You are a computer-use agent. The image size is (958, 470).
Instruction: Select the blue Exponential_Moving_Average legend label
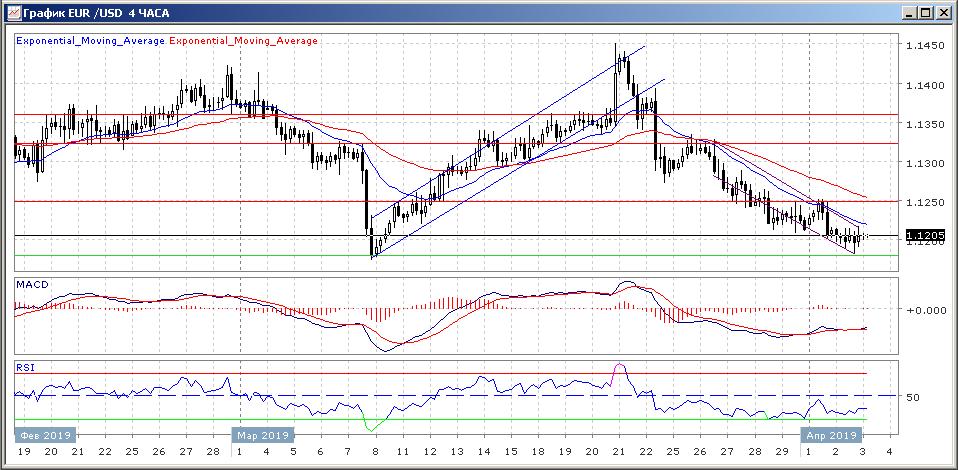[90, 41]
